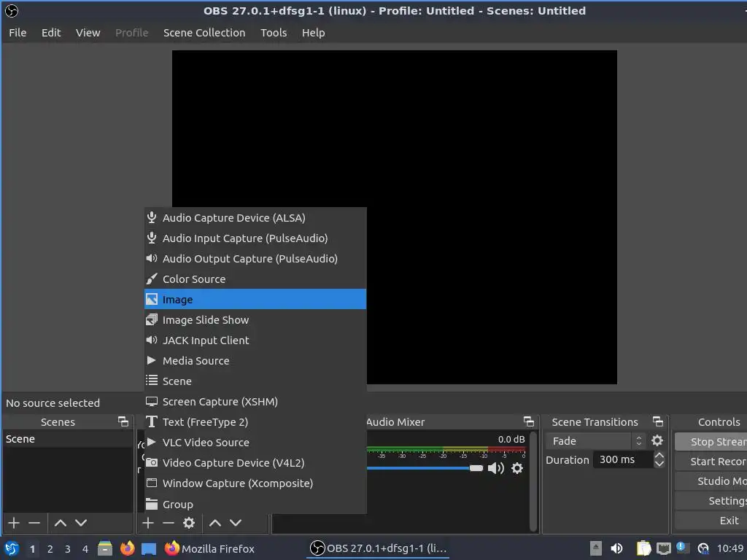Screen dimensions: 747x560
Task: Open the Tools menu
Action: (274, 32)
